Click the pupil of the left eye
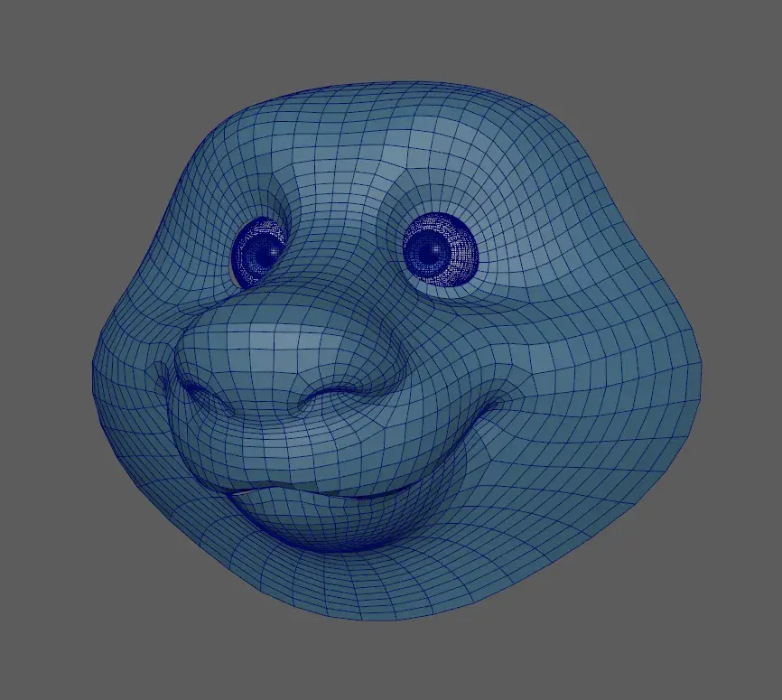 (264, 255)
